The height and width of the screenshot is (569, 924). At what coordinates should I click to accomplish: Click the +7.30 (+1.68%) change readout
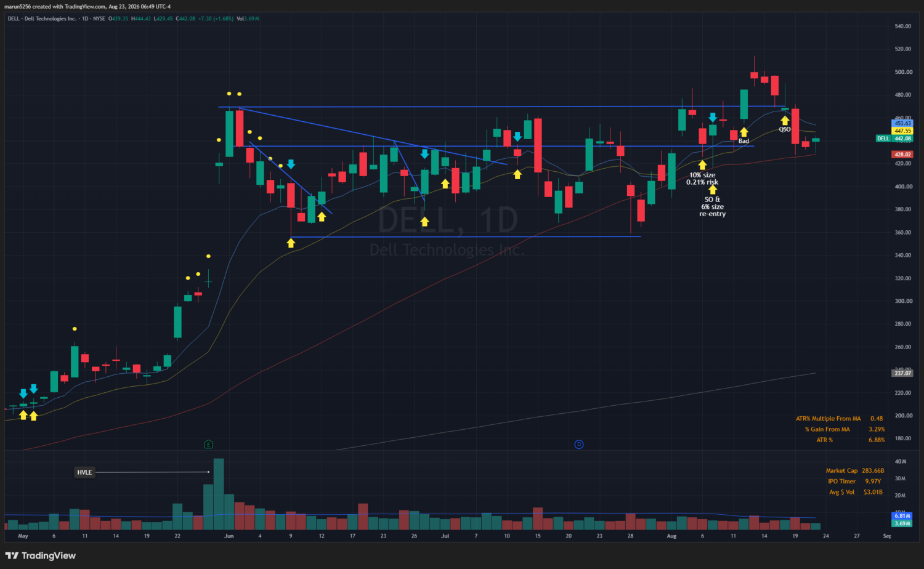[216, 18]
